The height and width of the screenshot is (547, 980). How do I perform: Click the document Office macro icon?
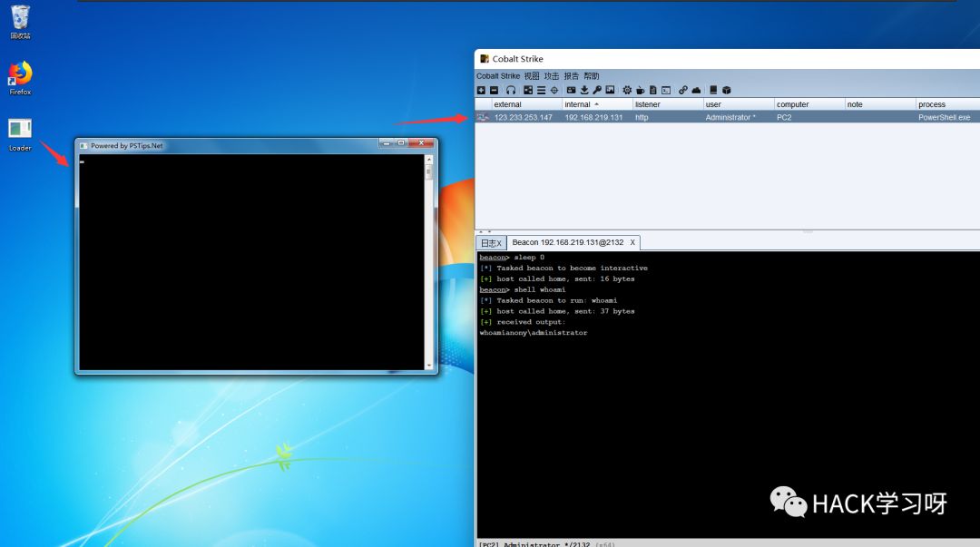click(x=653, y=90)
